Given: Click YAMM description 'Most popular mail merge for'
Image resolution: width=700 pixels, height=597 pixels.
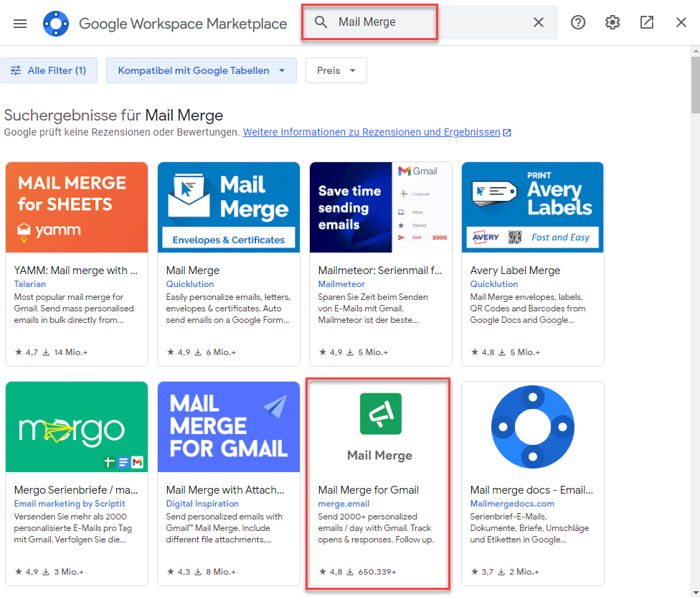Looking at the screenshot, I should [x=69, y=297].
